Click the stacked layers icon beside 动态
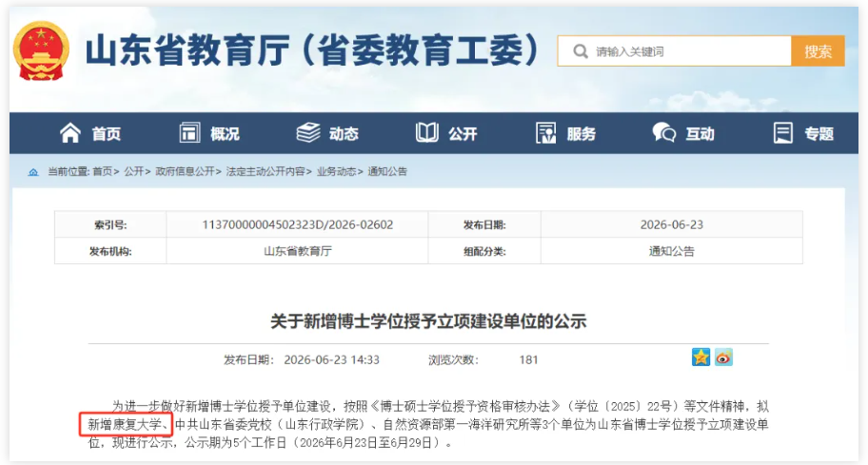 [308, 133]
